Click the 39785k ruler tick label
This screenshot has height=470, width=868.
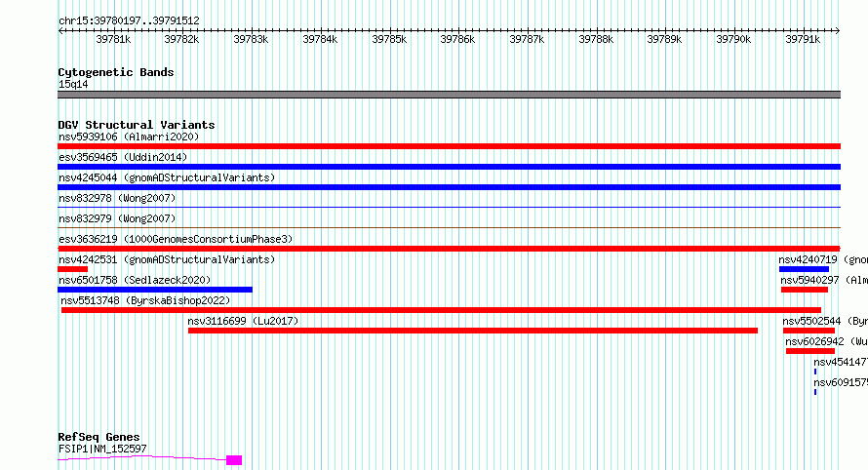[x=389, y=40]
